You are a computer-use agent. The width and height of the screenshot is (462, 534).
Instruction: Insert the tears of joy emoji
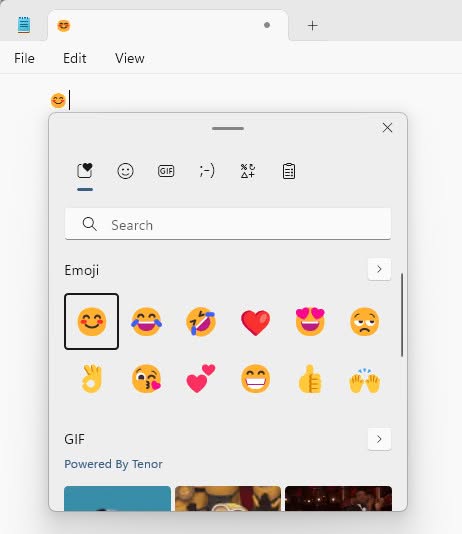[x=146, y=321]
